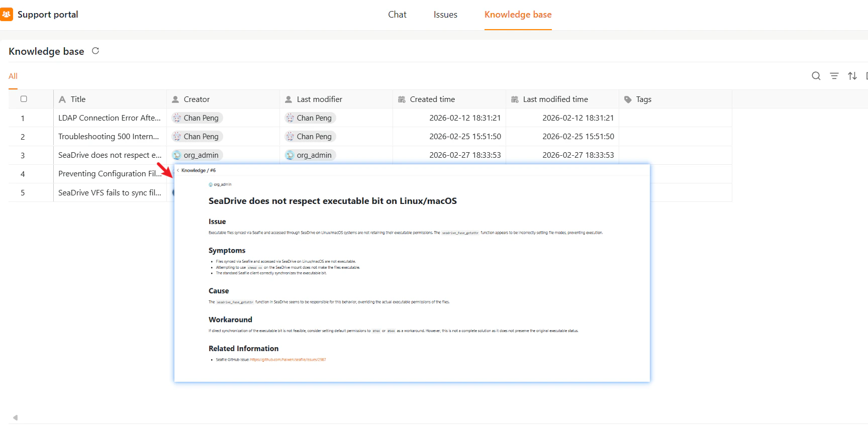Go back using the chevron beside Knowledge / #6
Screen dimensions: 868x427
tap(178, 170)
